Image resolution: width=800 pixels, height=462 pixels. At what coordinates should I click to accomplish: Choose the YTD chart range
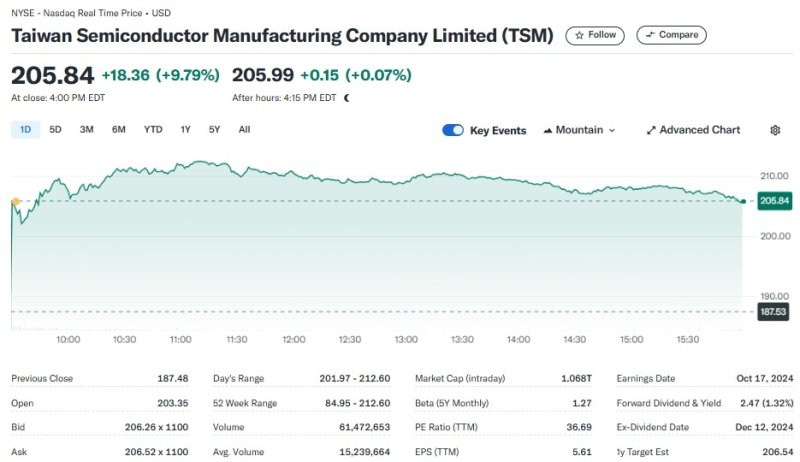[x=153, y=129]
